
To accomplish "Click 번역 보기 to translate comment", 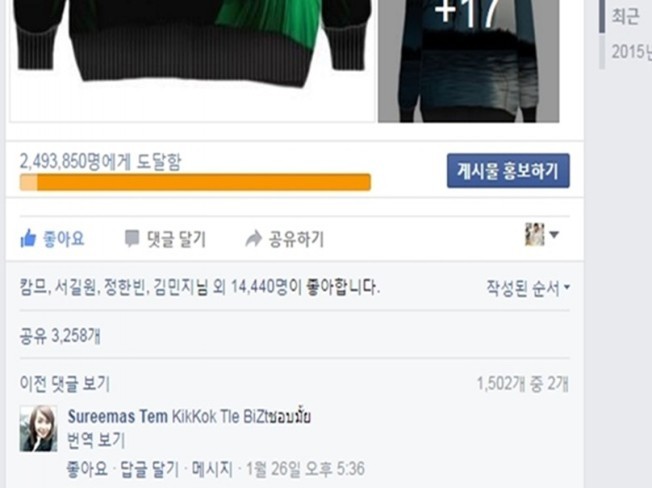I will point(96,441).
